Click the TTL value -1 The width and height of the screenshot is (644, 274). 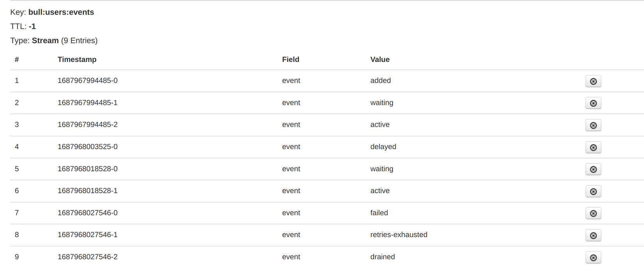click(32, 26)
